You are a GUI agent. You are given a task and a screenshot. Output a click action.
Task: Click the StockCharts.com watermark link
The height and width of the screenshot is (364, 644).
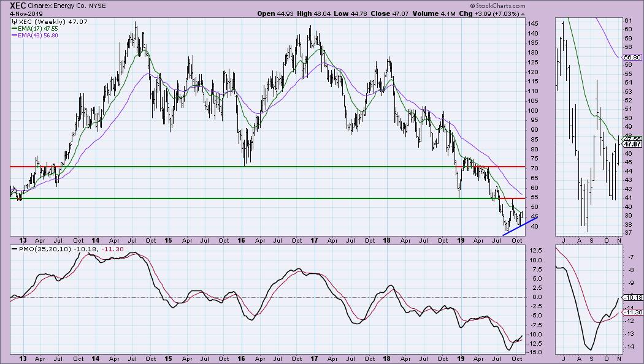click(x=497, y=6)
